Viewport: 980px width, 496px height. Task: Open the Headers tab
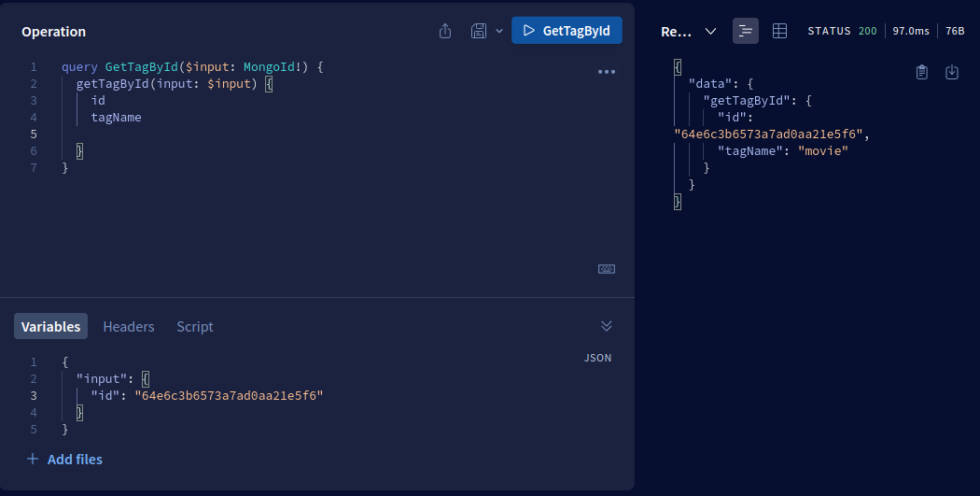point(129,327)
